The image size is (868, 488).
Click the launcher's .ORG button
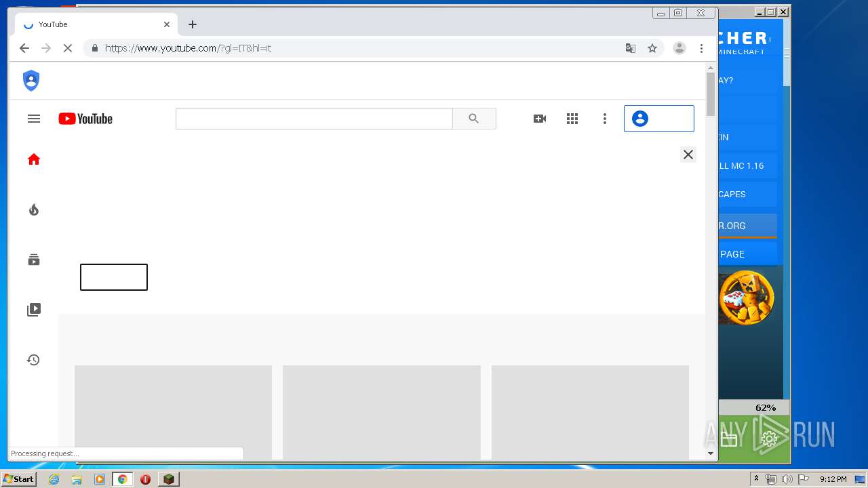[747, 226]
